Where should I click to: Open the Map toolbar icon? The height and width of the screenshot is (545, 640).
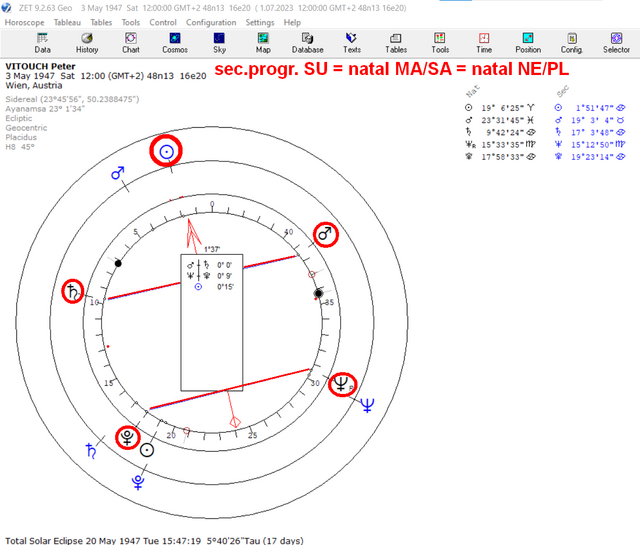(263, 43)
